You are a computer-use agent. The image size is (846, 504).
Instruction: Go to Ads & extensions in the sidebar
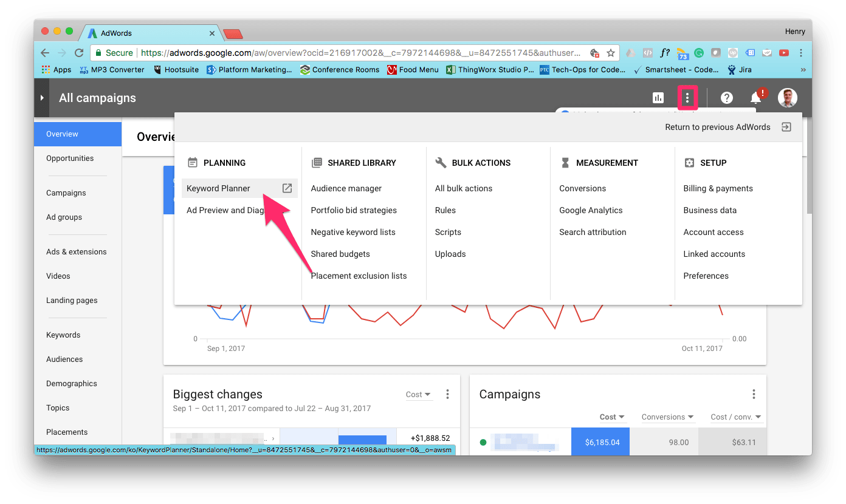tap(77, 252)
